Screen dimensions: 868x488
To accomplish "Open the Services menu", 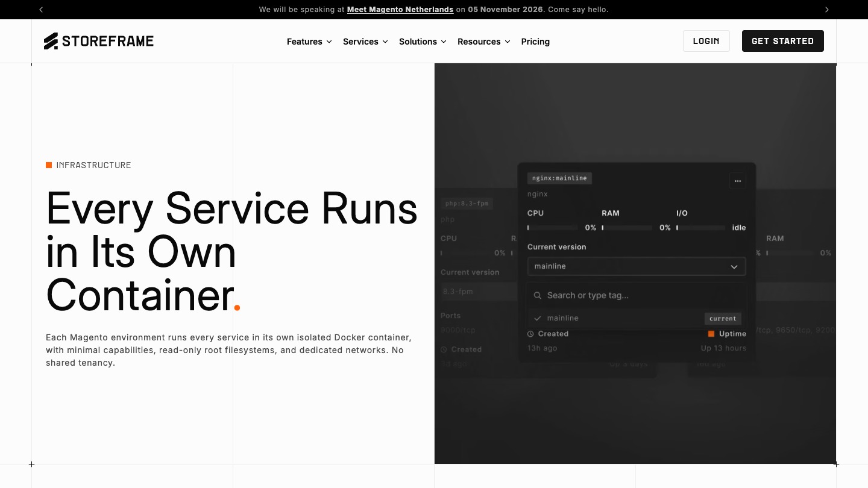I will [x=365, y=42].
